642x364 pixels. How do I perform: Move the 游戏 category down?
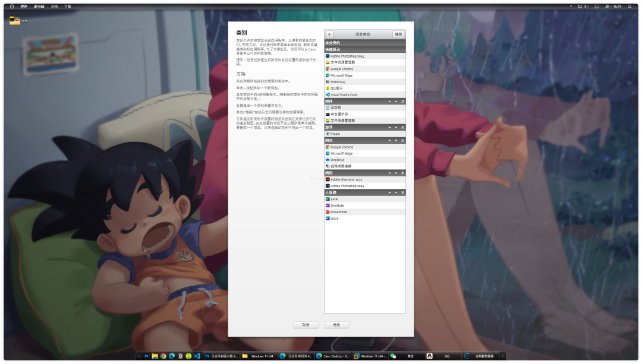point(396,128)
